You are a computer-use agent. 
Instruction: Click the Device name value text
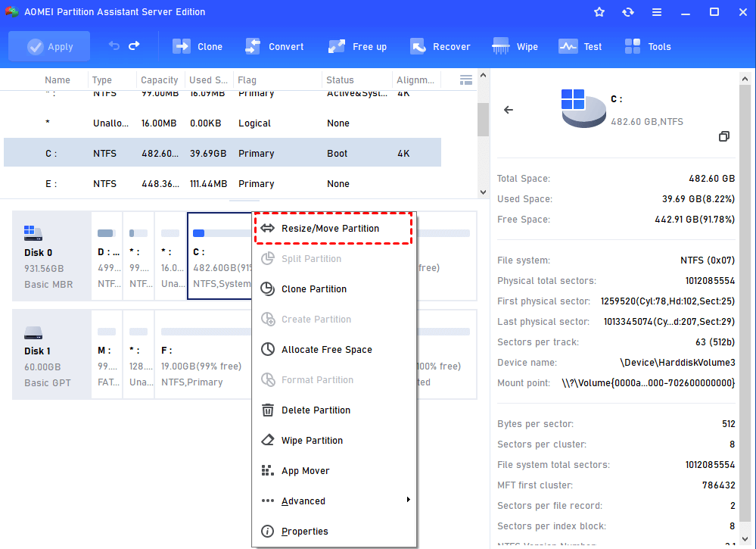point(677,362)
